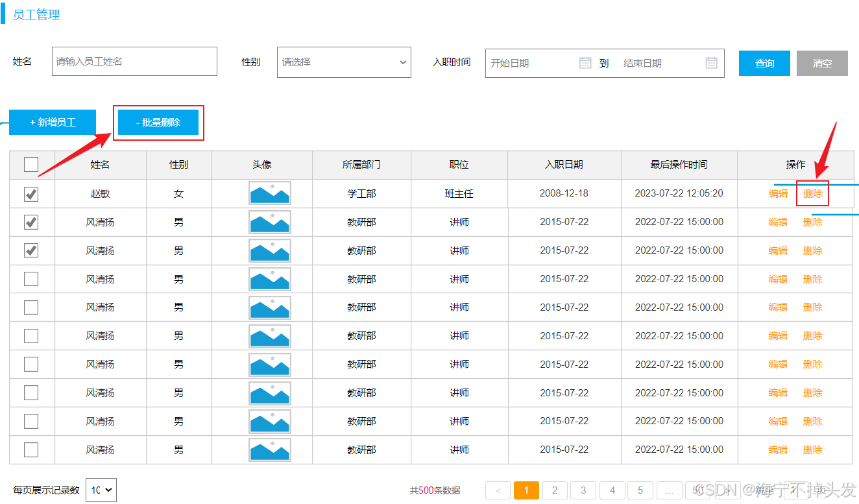859x504 pixels.
Task: Click 删除 link in 赵敏's row
Action: 812,193
